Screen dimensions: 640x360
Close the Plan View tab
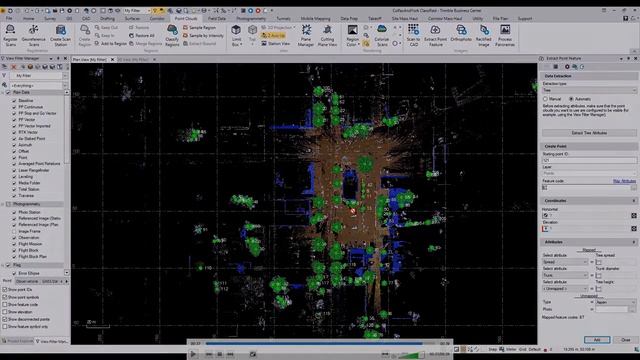[113, 60]
